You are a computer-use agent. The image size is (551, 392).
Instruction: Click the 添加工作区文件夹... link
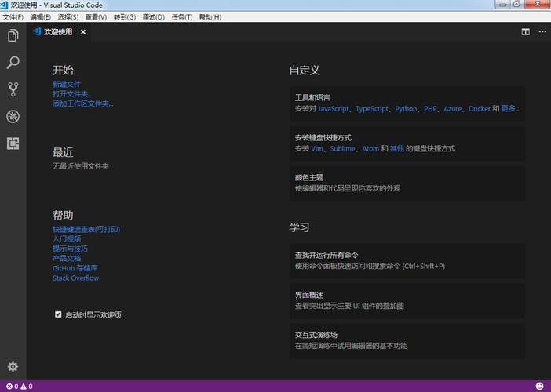coord(83,103)
